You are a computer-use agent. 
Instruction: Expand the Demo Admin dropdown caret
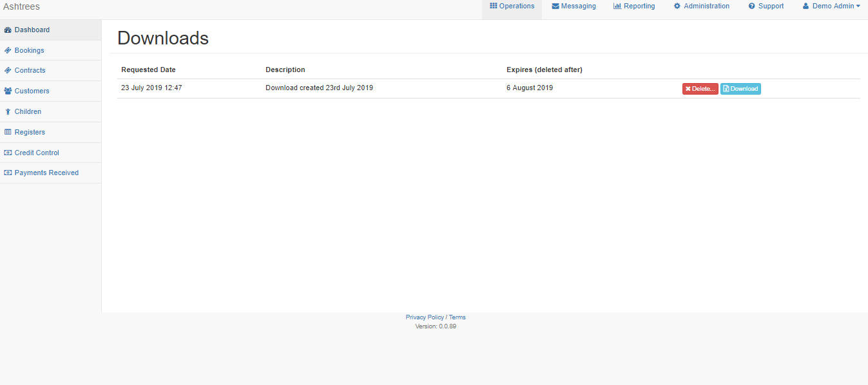coord(858,6)
